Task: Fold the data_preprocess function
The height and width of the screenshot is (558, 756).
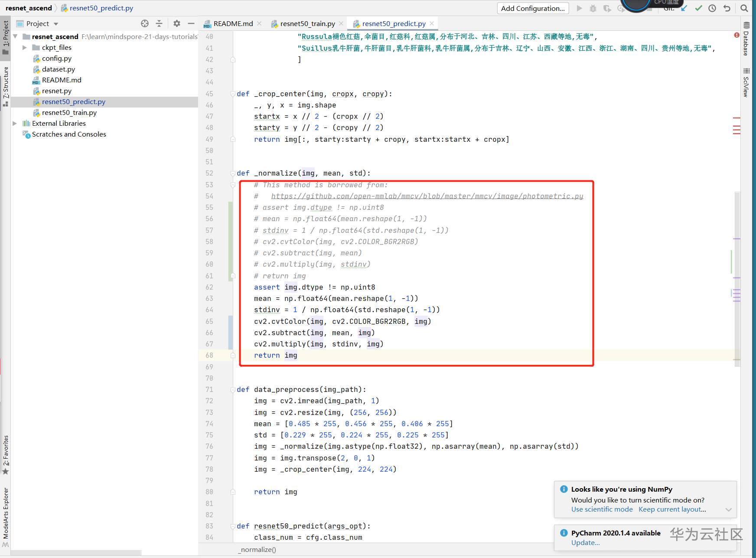Action: (x=233, y=390)
